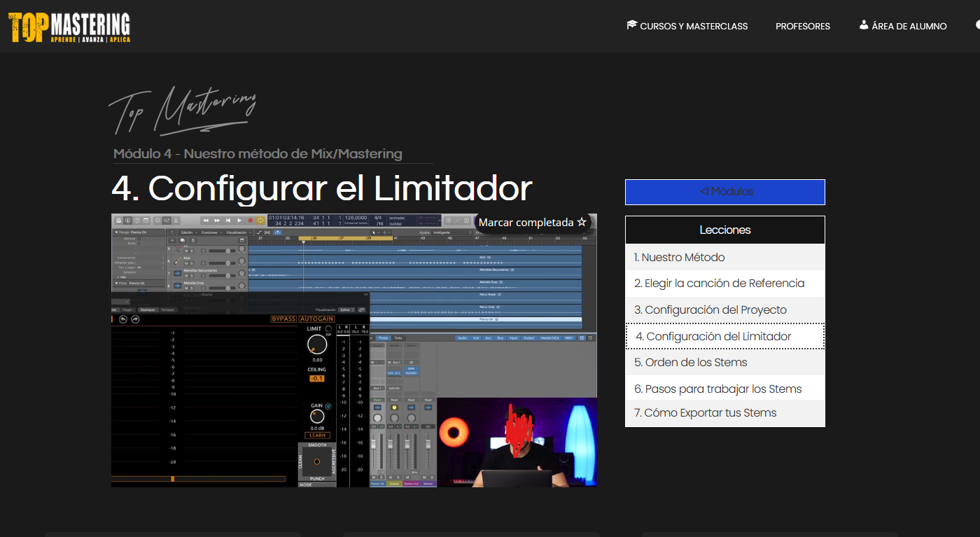The height and width of the screenshot is (537, 980).
Task: Solo the Kick track
Action: point(192,263)
